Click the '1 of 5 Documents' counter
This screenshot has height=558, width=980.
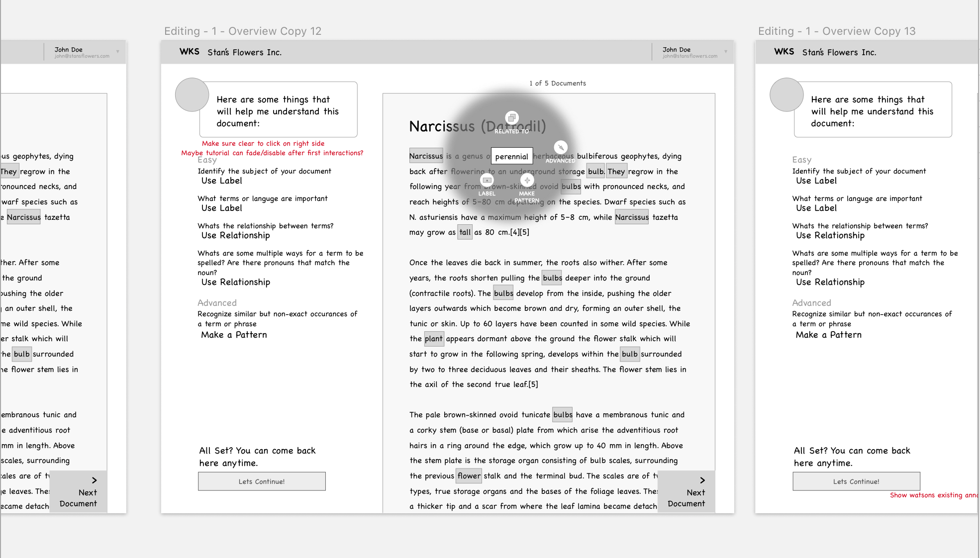[x=558, y=83]
